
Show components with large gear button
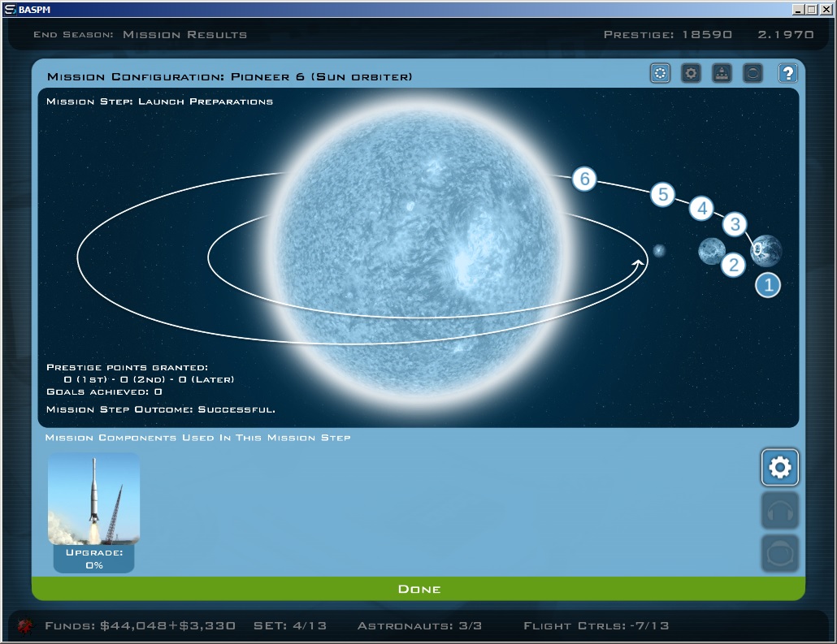coord(780,468)
